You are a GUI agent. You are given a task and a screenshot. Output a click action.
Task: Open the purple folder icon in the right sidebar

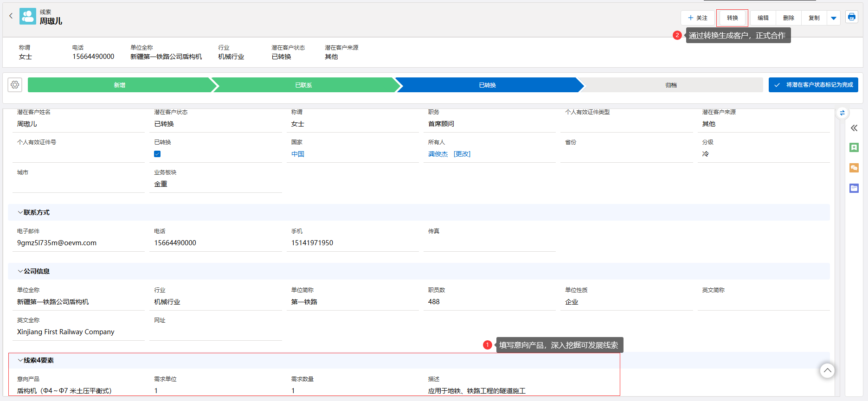pyautogui.click(x=854, y=188)
